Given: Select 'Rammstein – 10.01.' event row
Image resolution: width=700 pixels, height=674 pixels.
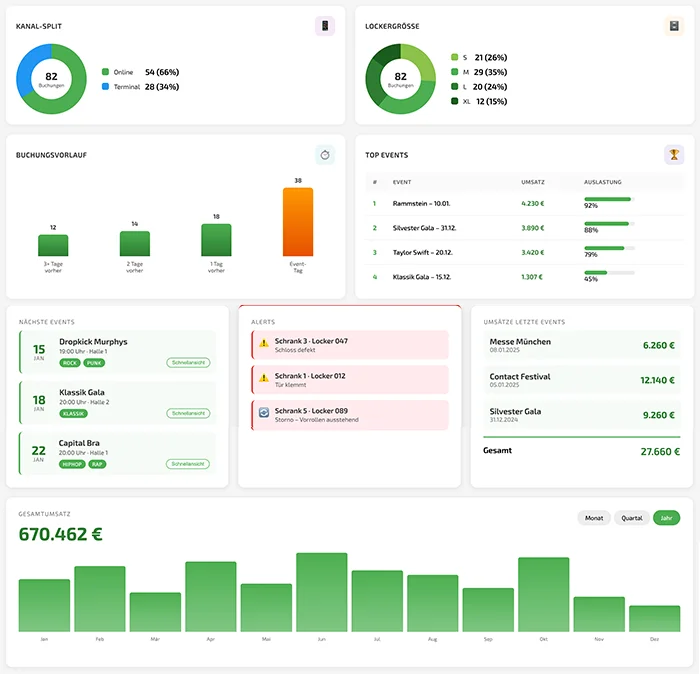Looking at the screenshot, I should (525, 204).
